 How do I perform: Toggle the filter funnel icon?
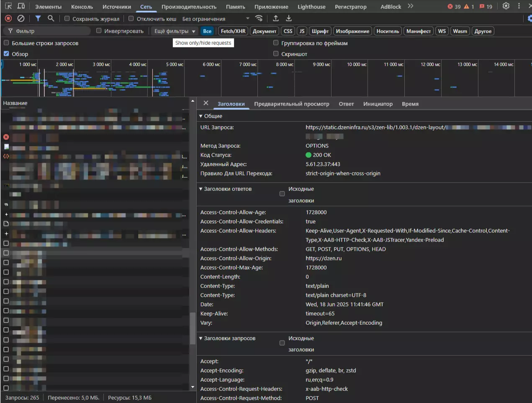[x=38, y=18]
